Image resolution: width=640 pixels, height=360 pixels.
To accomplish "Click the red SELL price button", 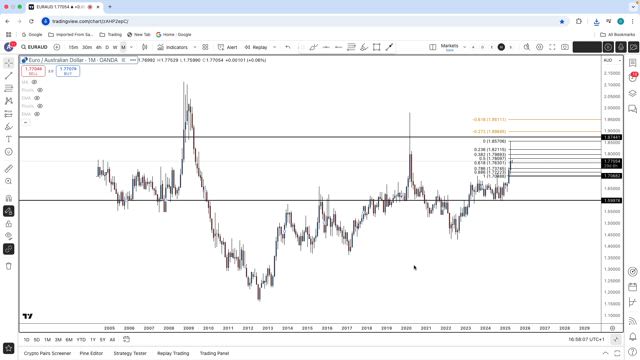I will pos(33,71).
